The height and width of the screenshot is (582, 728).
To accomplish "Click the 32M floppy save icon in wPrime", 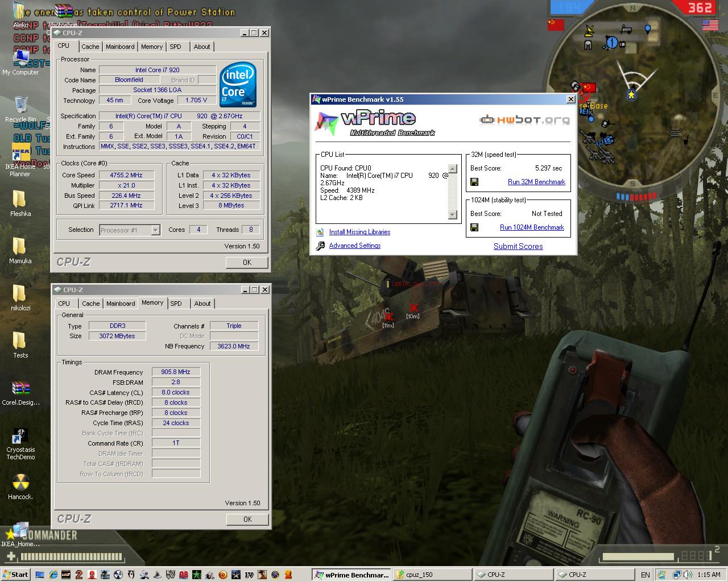I will click(x=474, y=182).
